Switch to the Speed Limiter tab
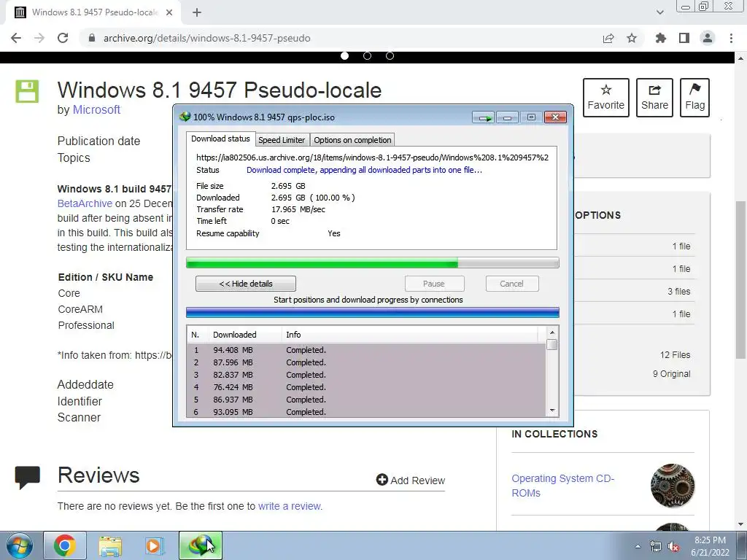This screenshot has height=560, width=747. click(282, 140)
